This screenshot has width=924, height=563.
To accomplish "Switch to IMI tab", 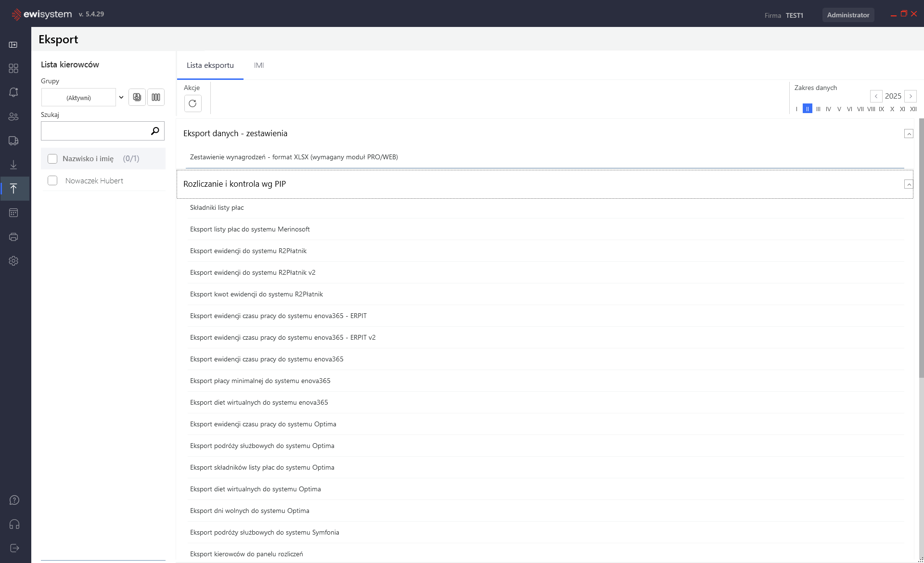I will coord(259,65).
